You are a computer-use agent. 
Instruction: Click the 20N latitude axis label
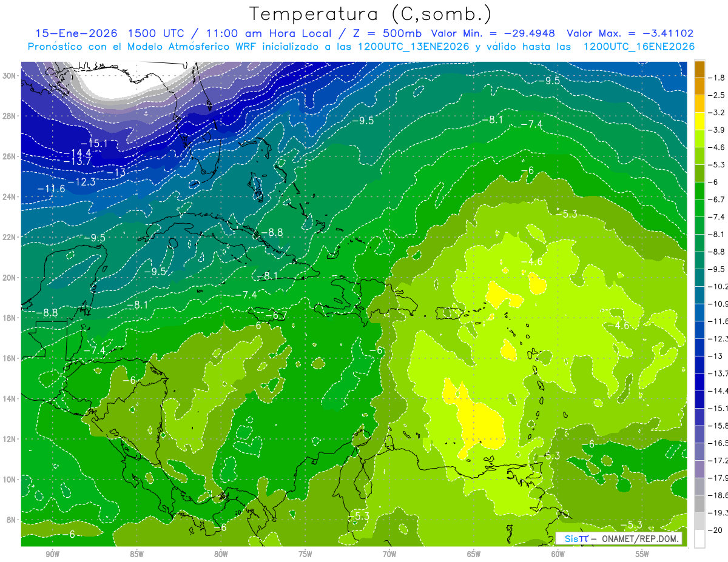9,277
